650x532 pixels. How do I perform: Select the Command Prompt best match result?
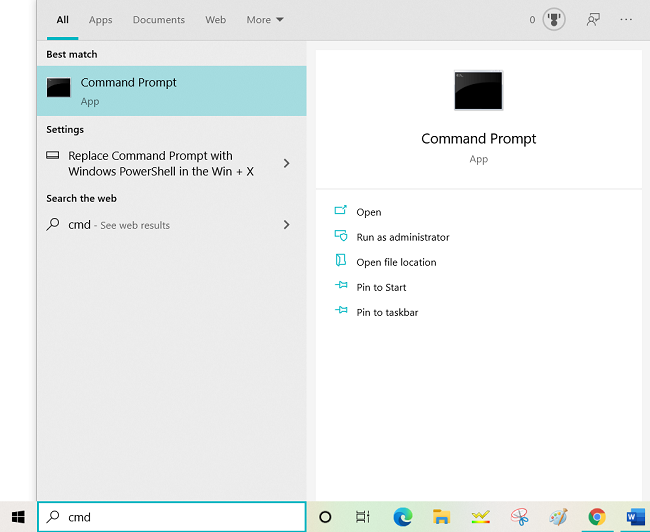(172, 91)
